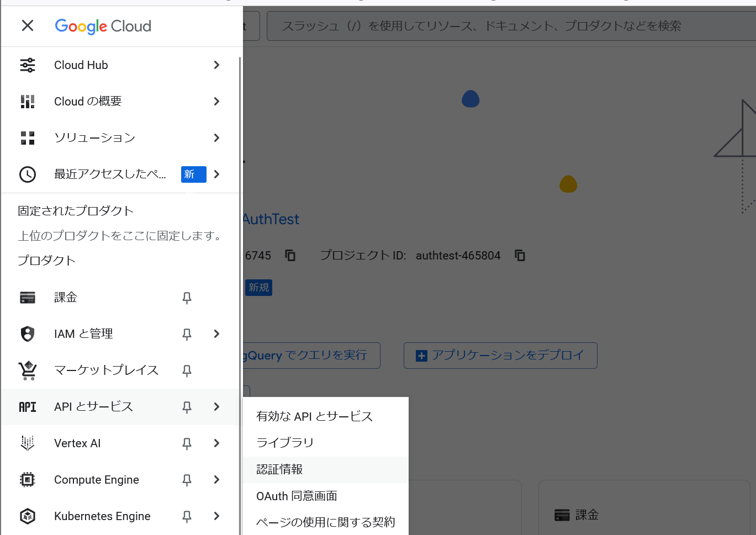This screenshot has width=756, height=535.
Task: Click the 課金 credit card icon in the menu
Action: 28,298
